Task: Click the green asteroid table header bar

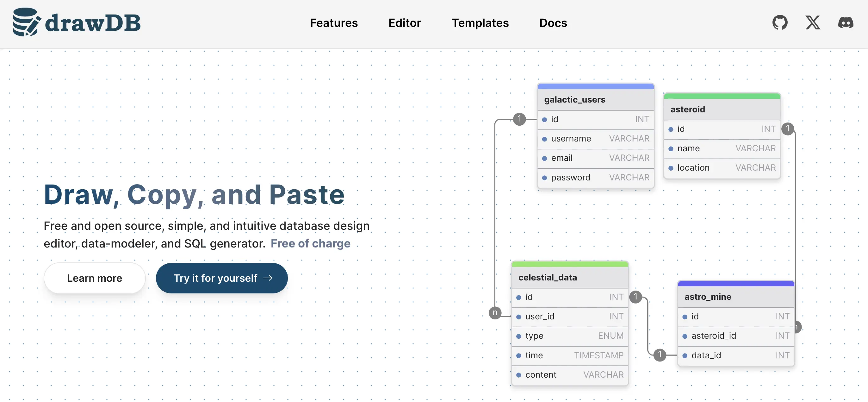Action: click(722, 96)
